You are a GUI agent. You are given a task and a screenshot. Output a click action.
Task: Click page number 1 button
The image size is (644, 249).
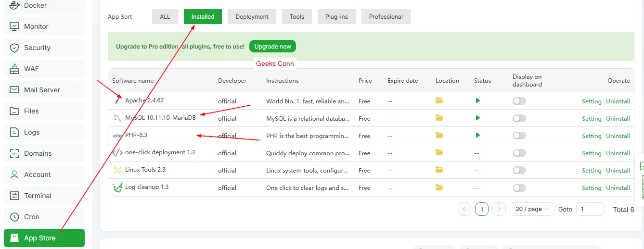pyautogui.click(x=482, y=209)
